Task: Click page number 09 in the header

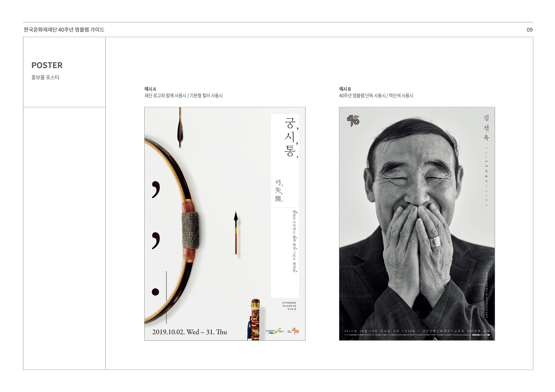Action: 530,30
